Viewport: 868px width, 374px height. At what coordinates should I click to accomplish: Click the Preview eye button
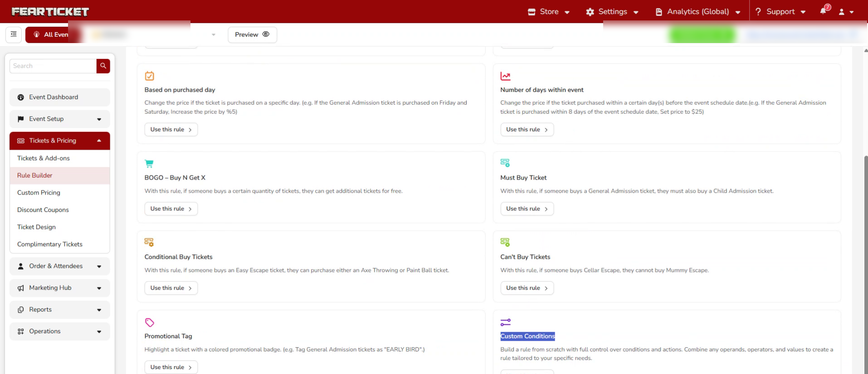(x=252, y=34)
